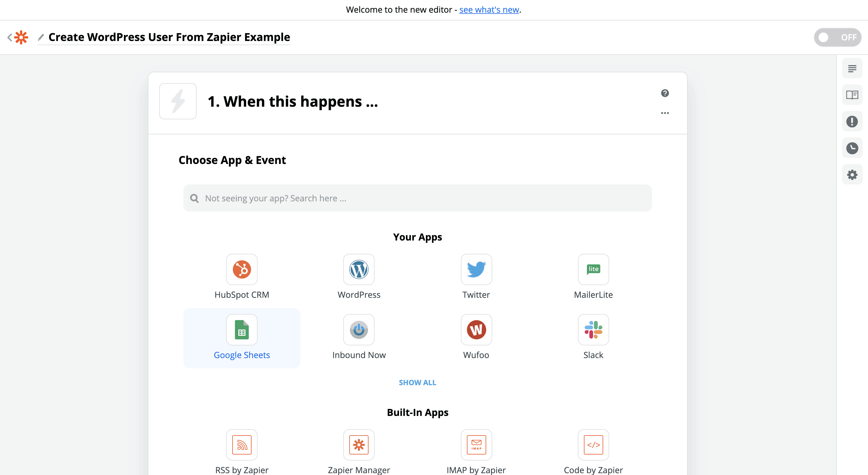Click the app search input field

417,198
